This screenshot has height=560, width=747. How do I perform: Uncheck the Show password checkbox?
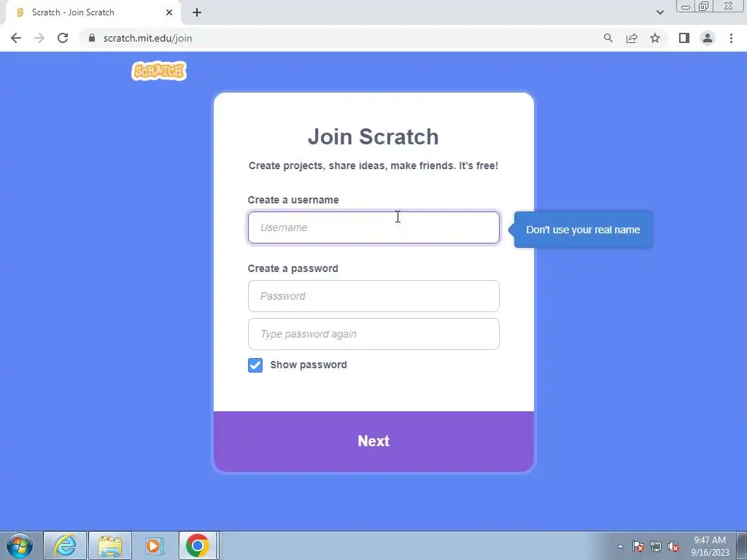(255, 365)
